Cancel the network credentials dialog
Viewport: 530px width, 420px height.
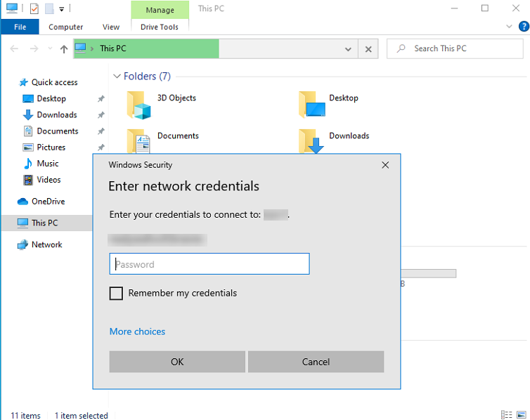click(x=316, y=362)
